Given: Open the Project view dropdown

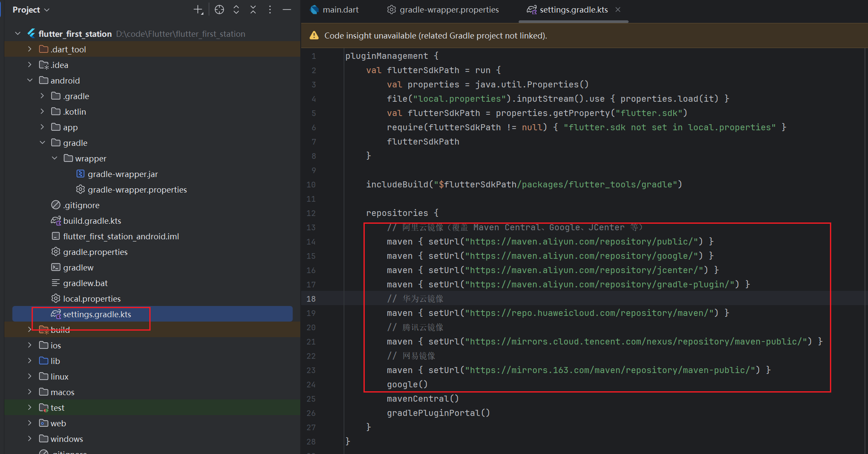Looking at the screenshot, I should click(31, 10).
